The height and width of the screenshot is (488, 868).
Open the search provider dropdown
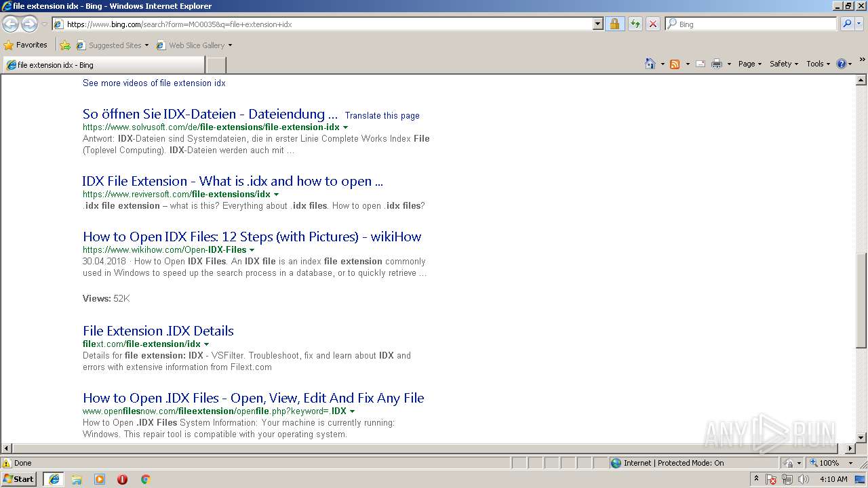[860, 24]
